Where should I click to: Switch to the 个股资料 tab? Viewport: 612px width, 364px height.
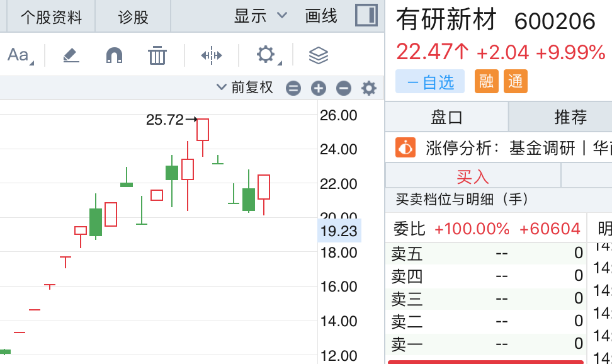(51, 16)
